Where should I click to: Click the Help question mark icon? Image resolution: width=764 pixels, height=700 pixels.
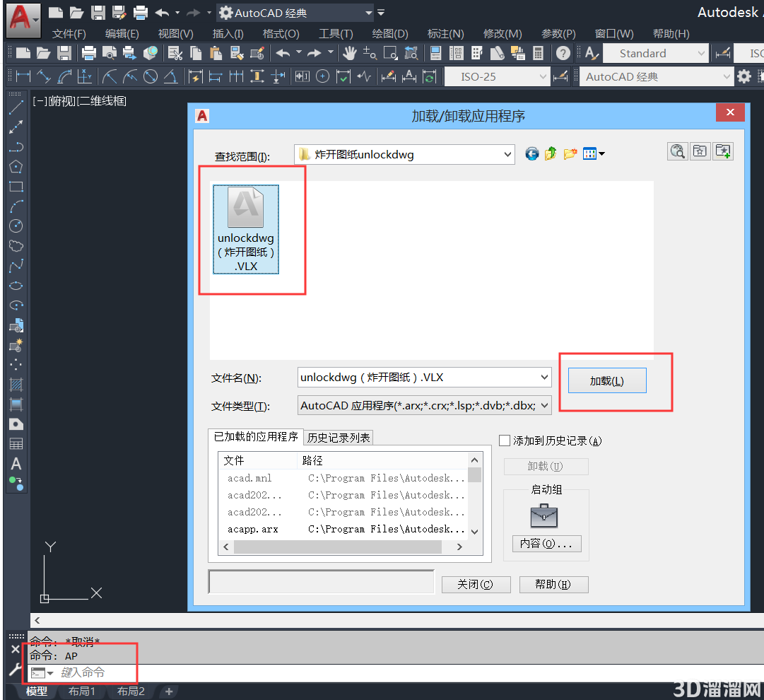click(x=563, y=53)
